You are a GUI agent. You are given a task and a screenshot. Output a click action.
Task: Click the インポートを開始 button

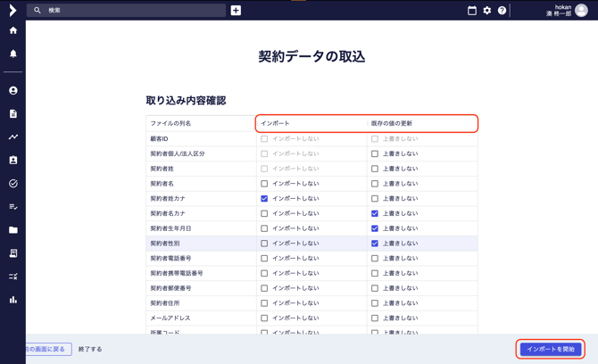point(551,349)
